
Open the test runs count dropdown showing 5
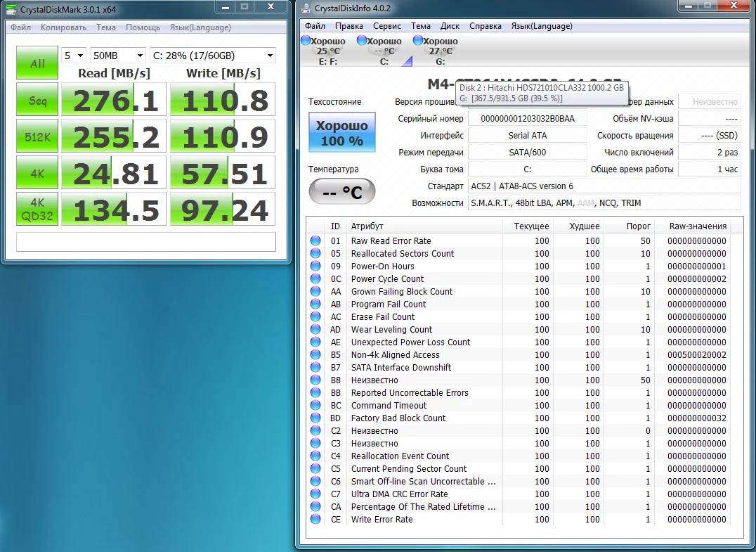point(74,56)
